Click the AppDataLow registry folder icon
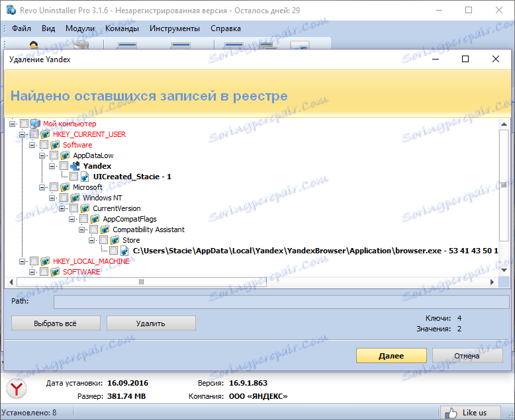 tap(65, 155)
